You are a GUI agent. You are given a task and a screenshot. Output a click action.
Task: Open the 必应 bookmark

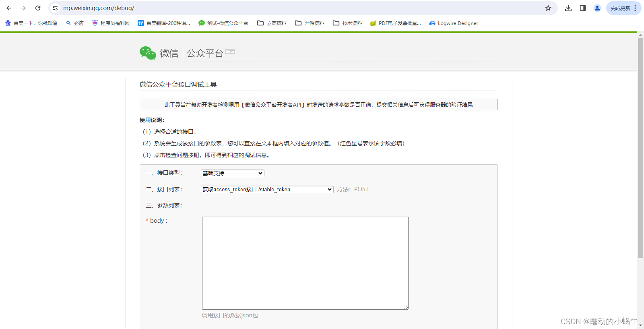click(75, 23)
